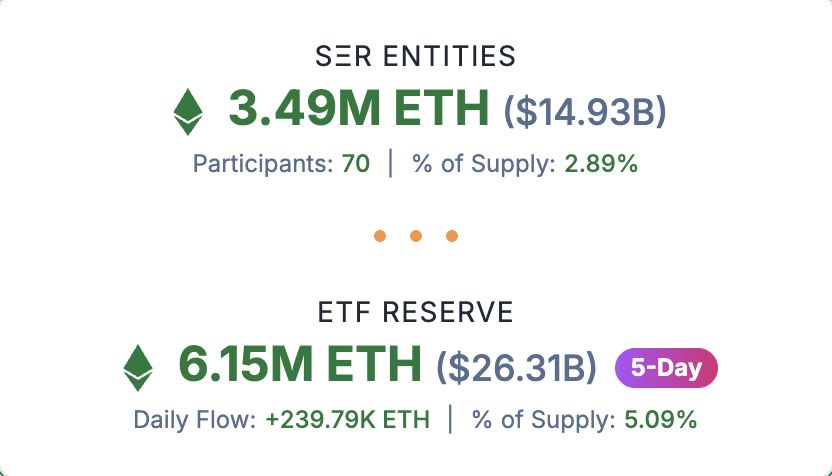Click the 3.49M ETH total

tap(359, 109)
